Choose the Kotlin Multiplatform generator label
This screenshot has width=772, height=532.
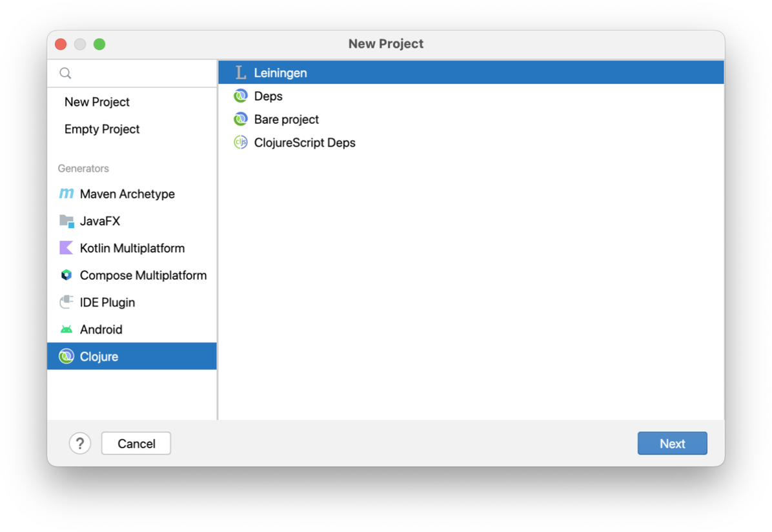point(132,248)
